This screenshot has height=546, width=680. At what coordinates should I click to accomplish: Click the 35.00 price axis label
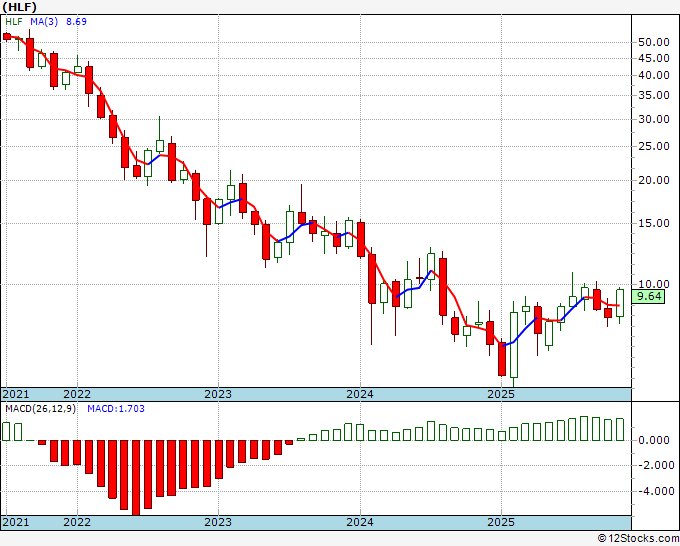(x=654, y=95)
